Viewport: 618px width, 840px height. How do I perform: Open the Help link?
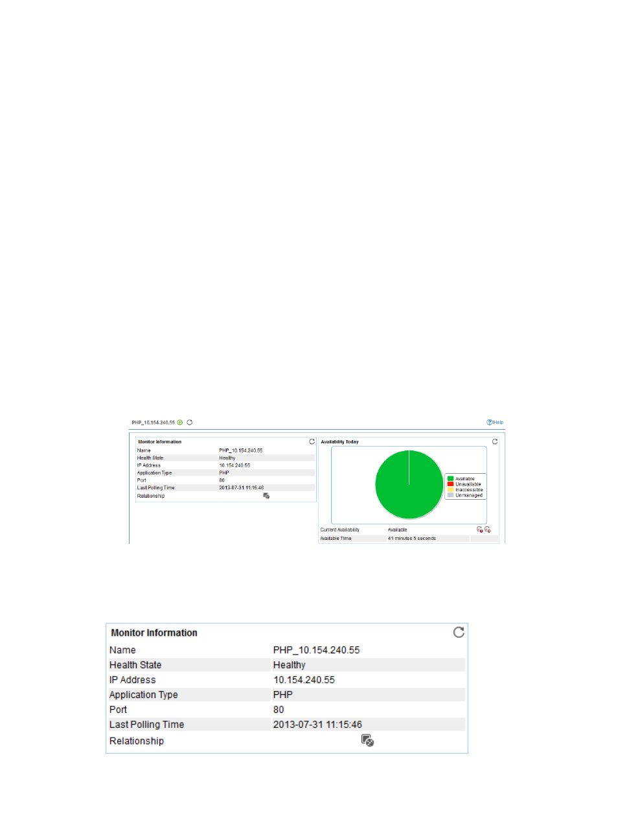[x=495, y=423]
